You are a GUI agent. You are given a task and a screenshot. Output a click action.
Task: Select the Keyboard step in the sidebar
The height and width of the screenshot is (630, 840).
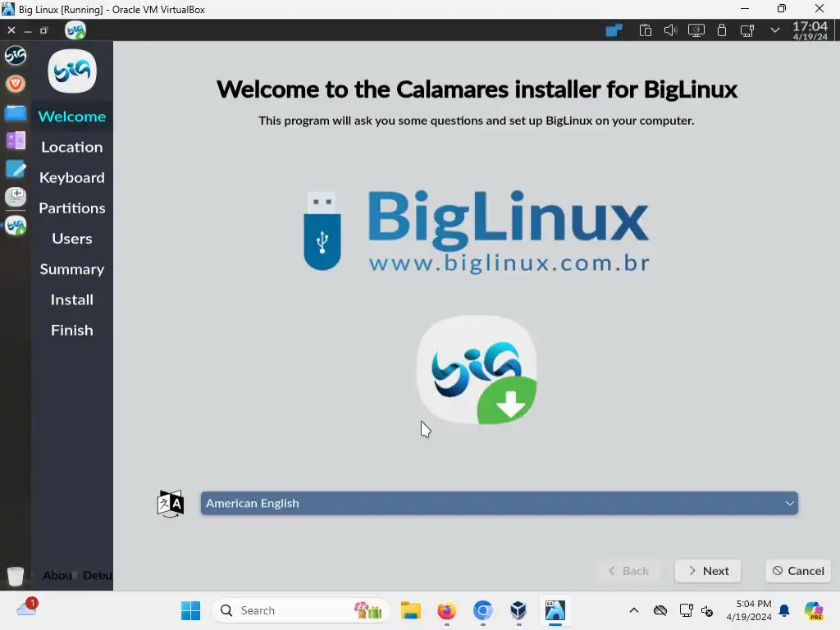[72, 177]
